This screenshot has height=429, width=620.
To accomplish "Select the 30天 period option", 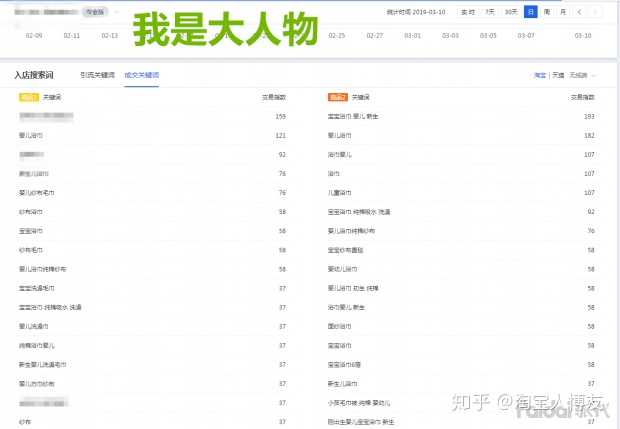I will (x=511, y=12).
